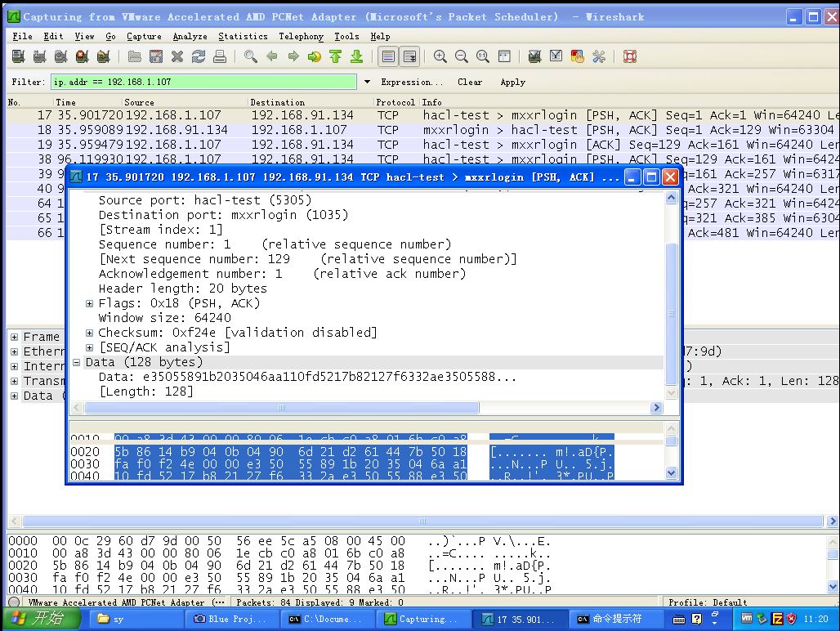840x631 pixels.
Task: Sort packet list by Protocol column
Action: click(395, 102)
